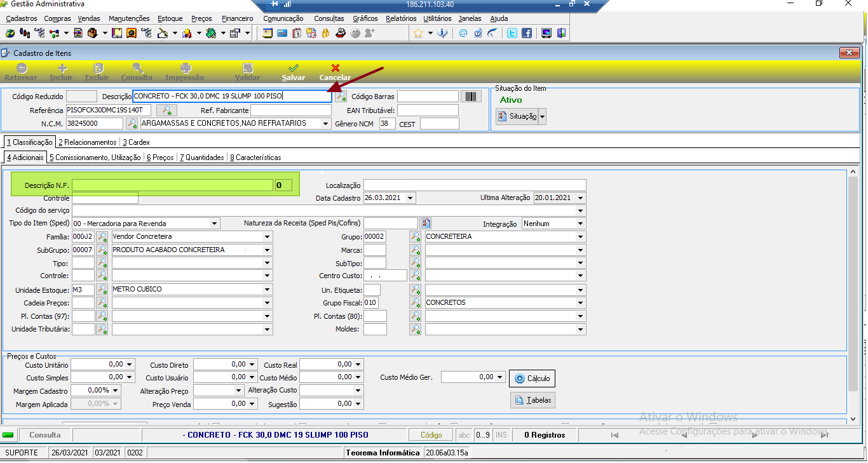Toggle the INS insert mode indicator
Screen dimensions: 868x463
point(501,435)
